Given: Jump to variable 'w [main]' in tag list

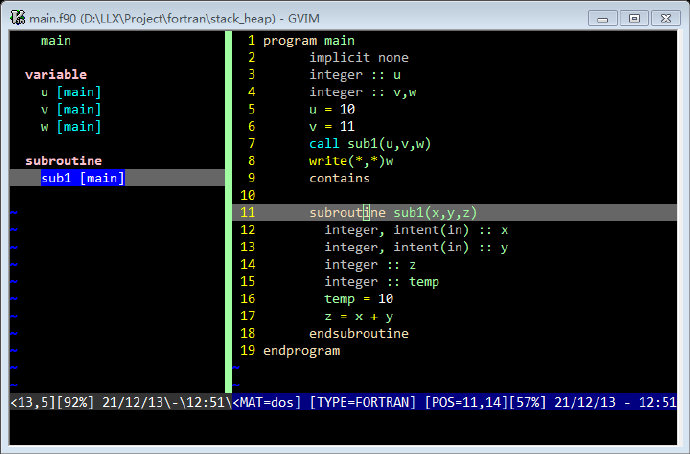Looking at the screenshot, I should click(71, 127).
